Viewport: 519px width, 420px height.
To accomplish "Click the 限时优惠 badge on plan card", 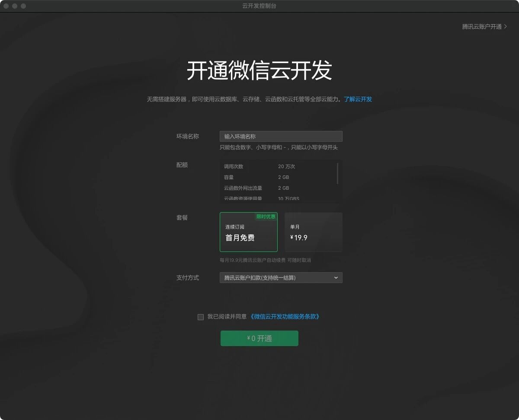I will (266, 216).
